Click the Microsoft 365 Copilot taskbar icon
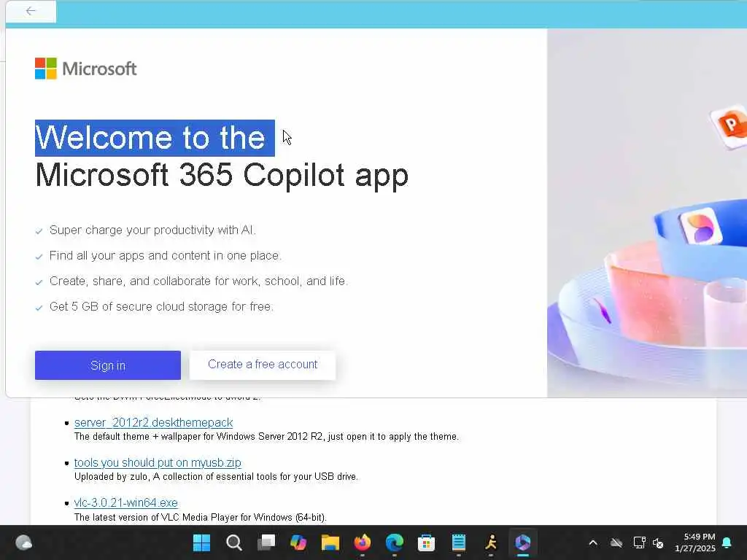 522,542
